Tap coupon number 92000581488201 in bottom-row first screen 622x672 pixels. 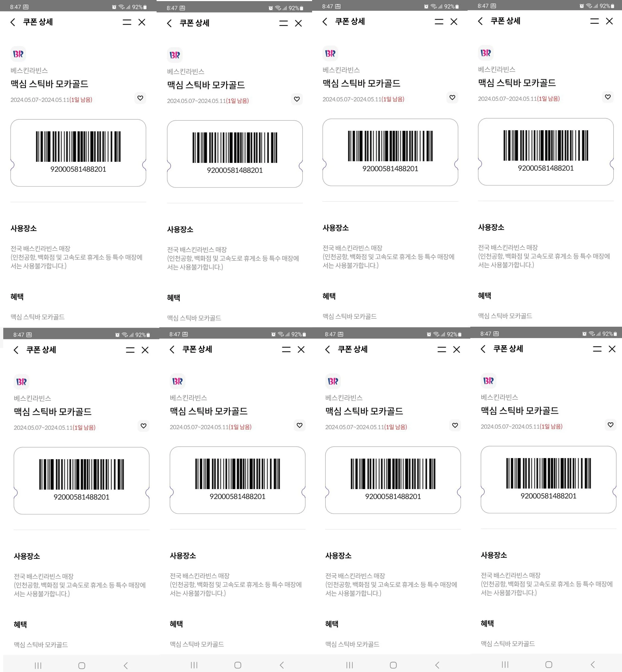pos(82,497)
